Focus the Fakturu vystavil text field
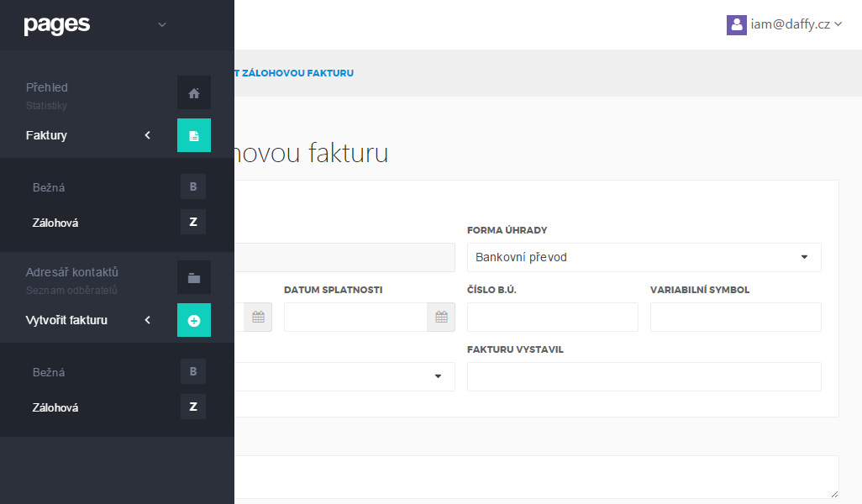Image resolution: width=862 pixels, height=504 pixels. [x=644, y=376]
